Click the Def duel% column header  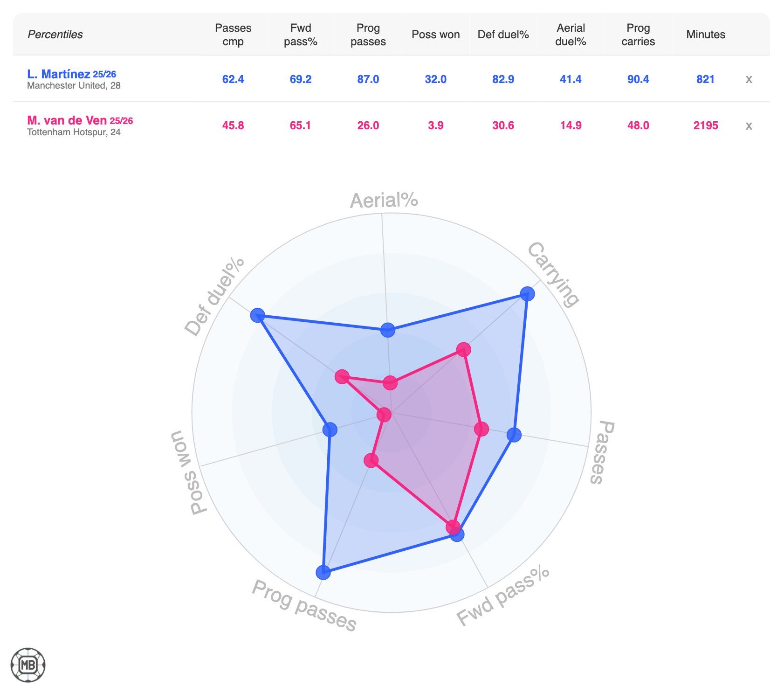503,35
